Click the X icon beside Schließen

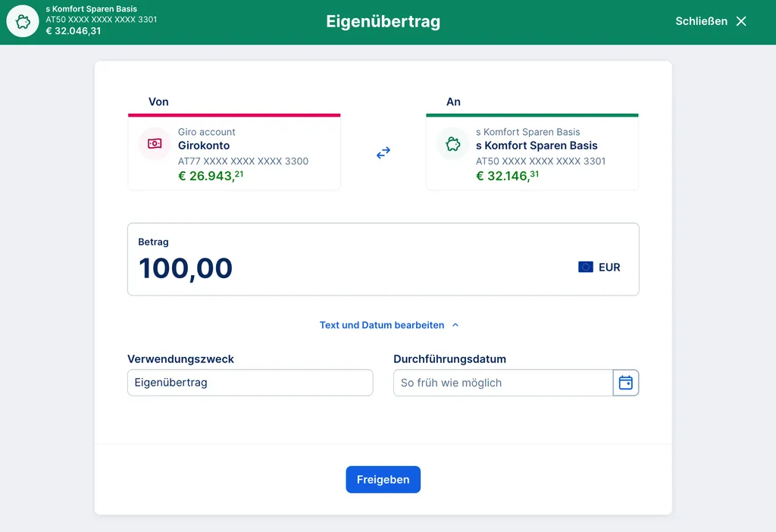[x=740, y=21]
